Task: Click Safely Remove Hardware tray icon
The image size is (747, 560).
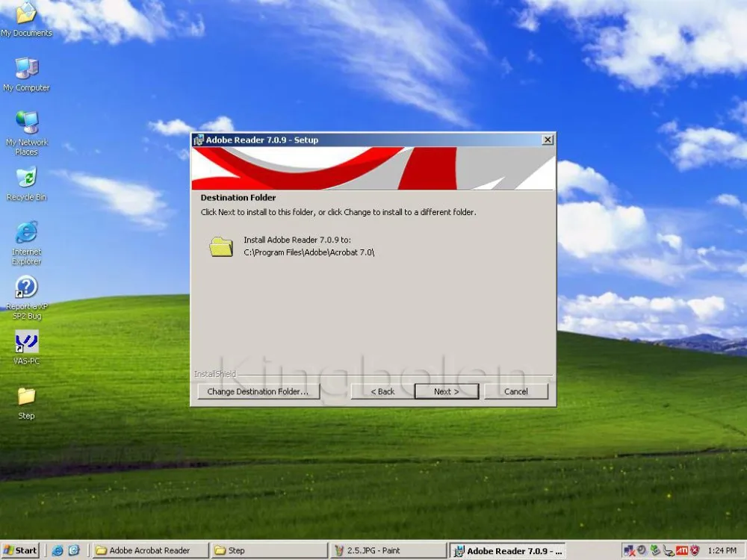Action: 656,550
